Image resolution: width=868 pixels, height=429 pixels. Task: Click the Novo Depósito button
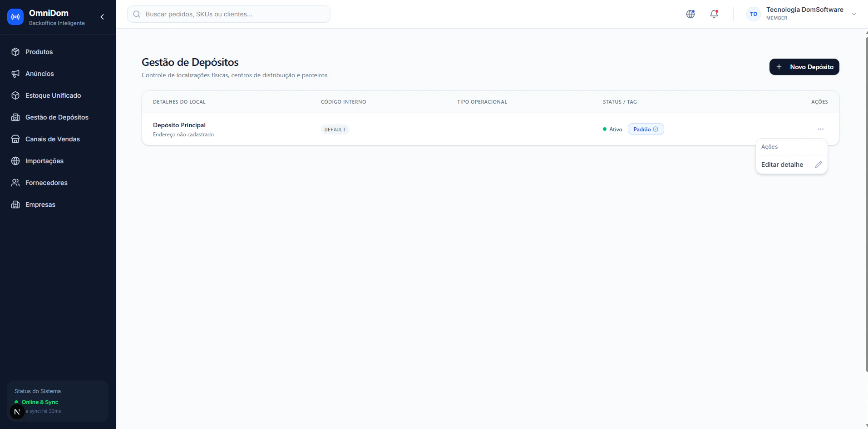[x=804, y=67]
